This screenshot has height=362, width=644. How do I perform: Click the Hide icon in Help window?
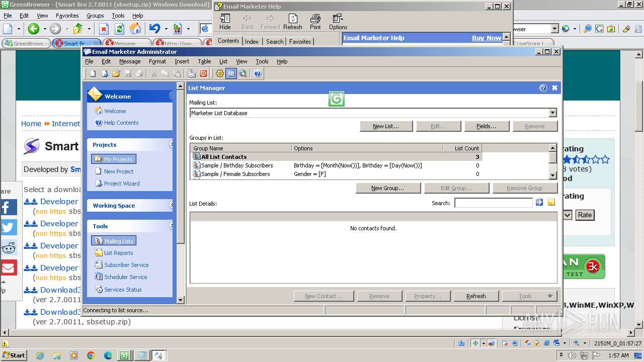[x=225, y=22]
